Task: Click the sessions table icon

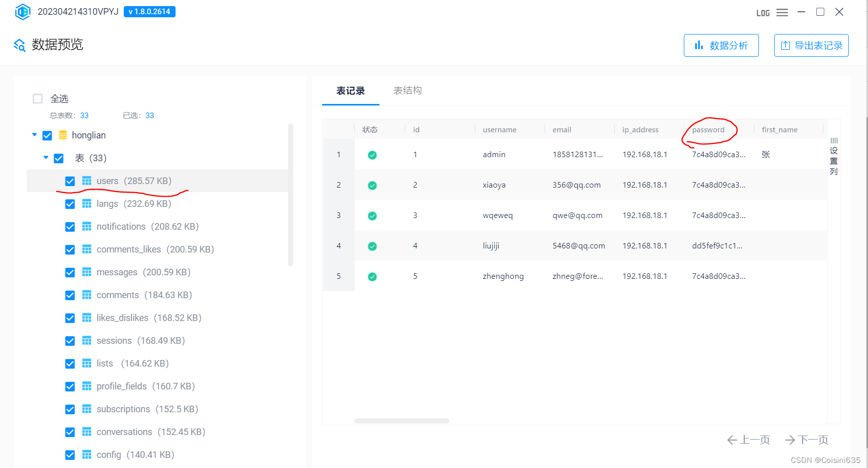Action: coord(87,341)
